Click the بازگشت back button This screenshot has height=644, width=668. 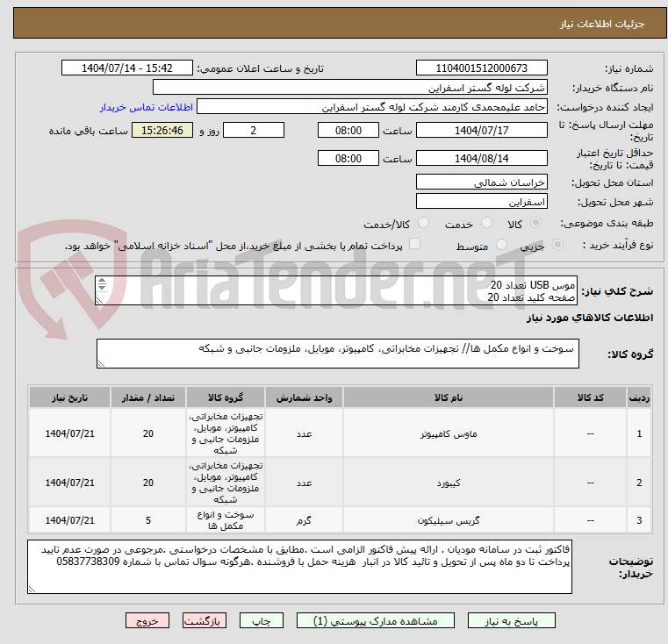204,620
